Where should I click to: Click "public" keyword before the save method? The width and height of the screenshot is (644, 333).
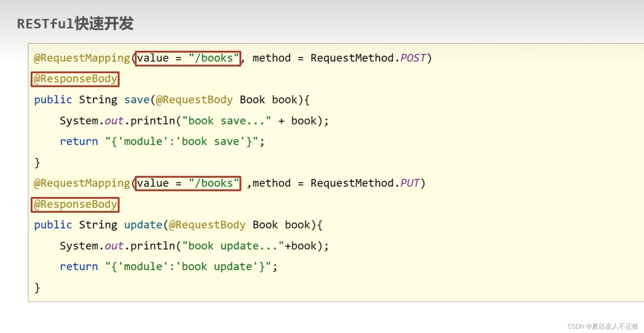(x=53, y=100)
